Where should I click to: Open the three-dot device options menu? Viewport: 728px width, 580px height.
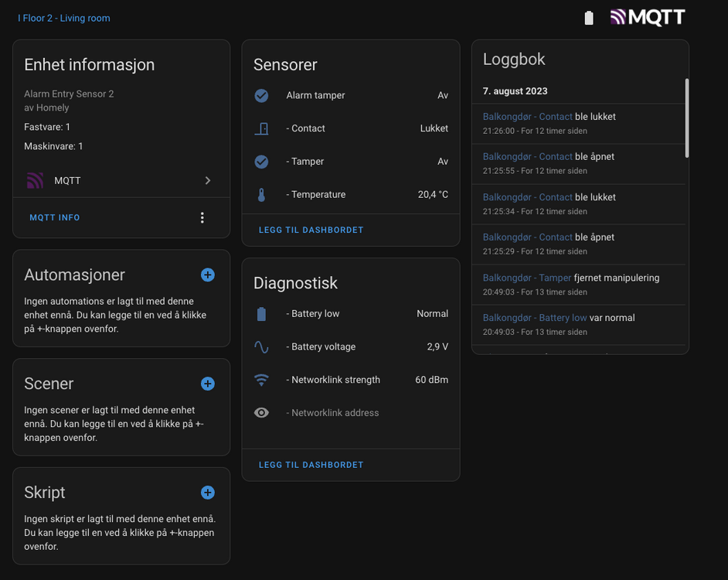[202, 218]
